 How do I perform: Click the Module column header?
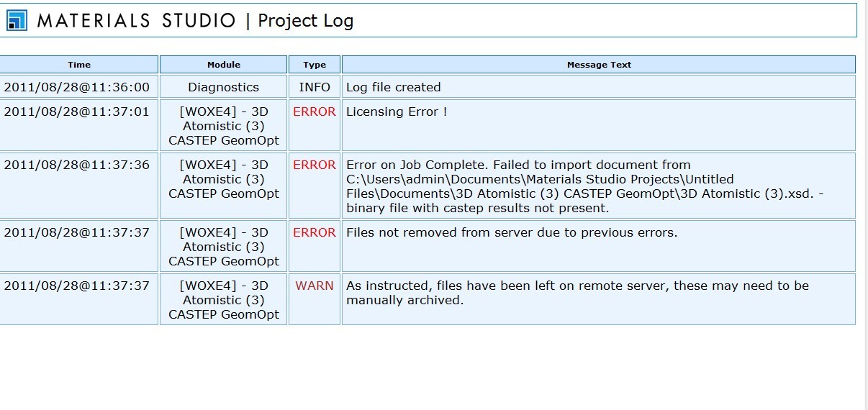coord(224,65)
